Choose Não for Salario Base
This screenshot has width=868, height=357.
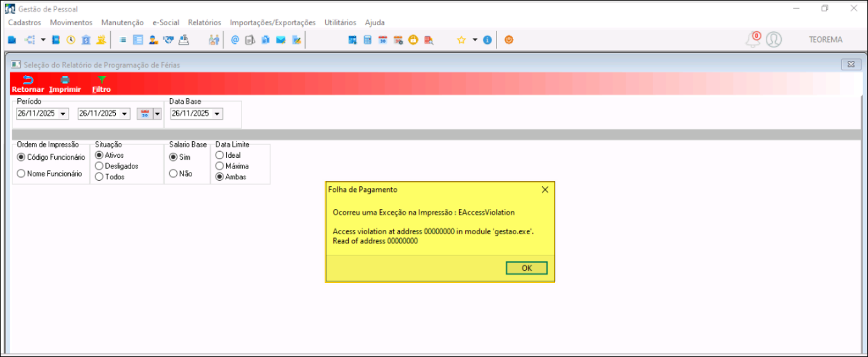click(x=174, y=174)
